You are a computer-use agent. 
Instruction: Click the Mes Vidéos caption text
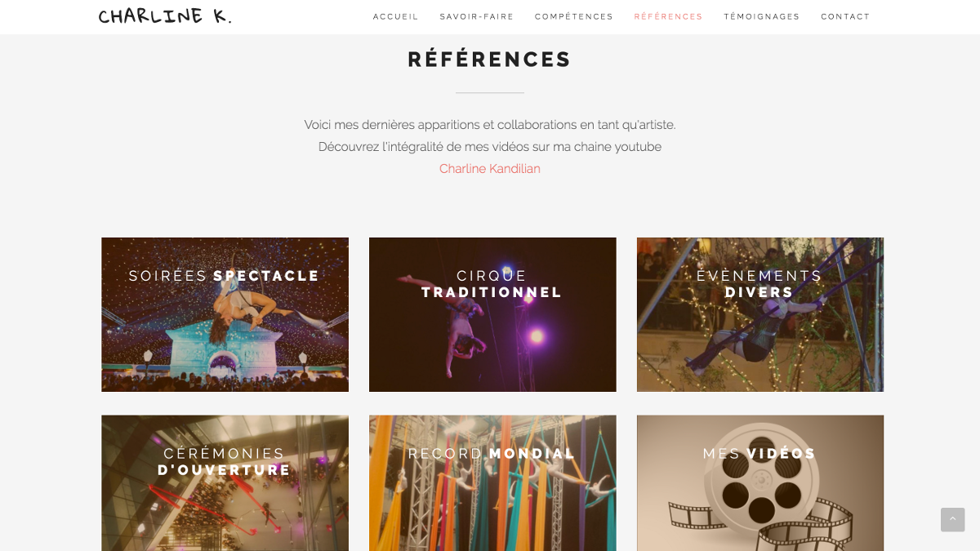click(x=759, y=454)
